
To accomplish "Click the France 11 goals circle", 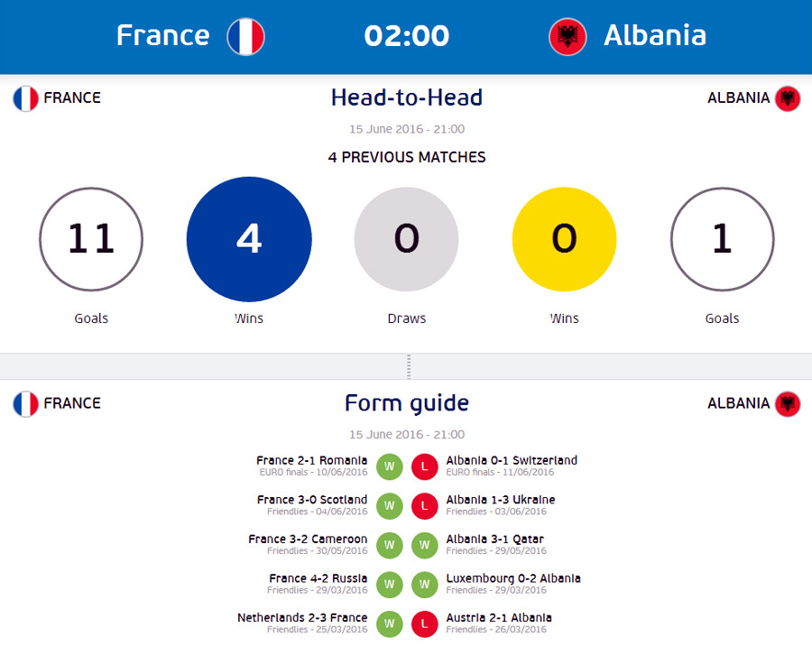I will [91, 239].
